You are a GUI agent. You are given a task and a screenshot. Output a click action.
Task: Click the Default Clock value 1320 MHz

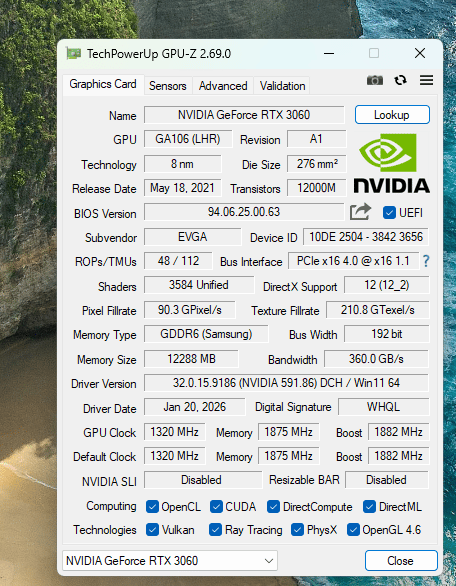pyautogui.click(x=174, y=456)
